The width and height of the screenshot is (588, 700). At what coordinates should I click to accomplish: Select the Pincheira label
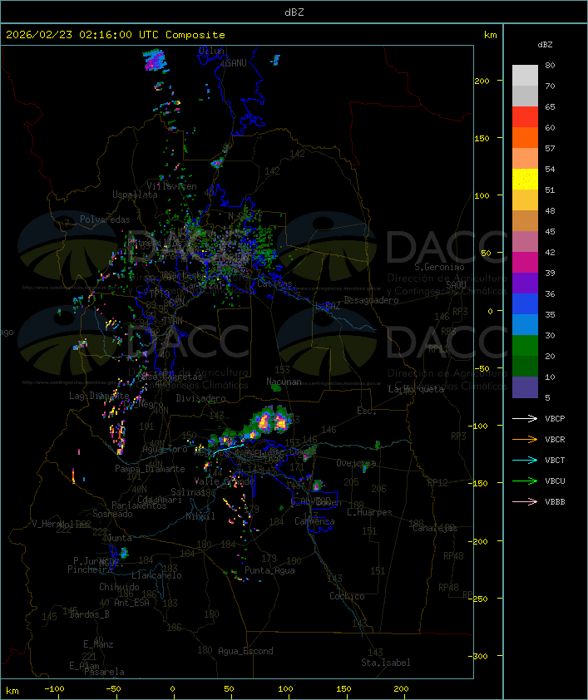pyautogui.click(x=90, y=569)
